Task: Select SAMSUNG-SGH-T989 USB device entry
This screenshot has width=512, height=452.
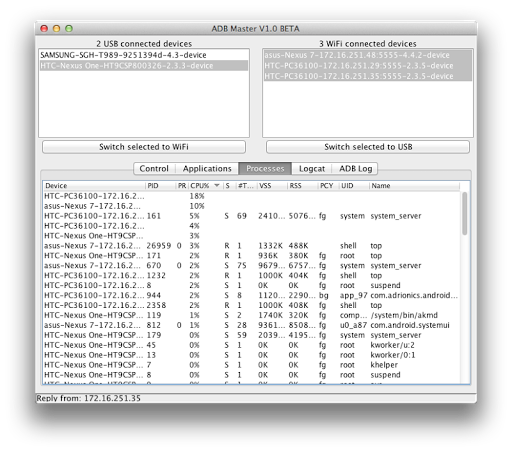Action: pos(144,55)
